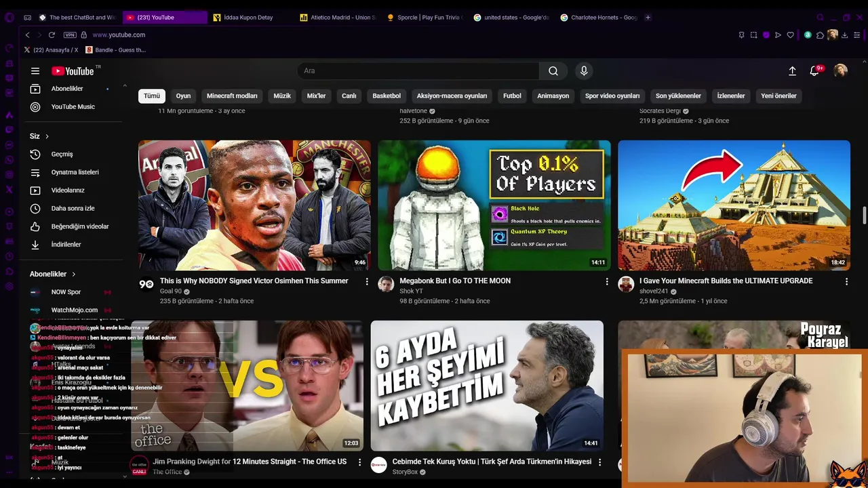Select the 'Oyun' filter chip
This screenshot has width=868, height=488.
point(184,96)
